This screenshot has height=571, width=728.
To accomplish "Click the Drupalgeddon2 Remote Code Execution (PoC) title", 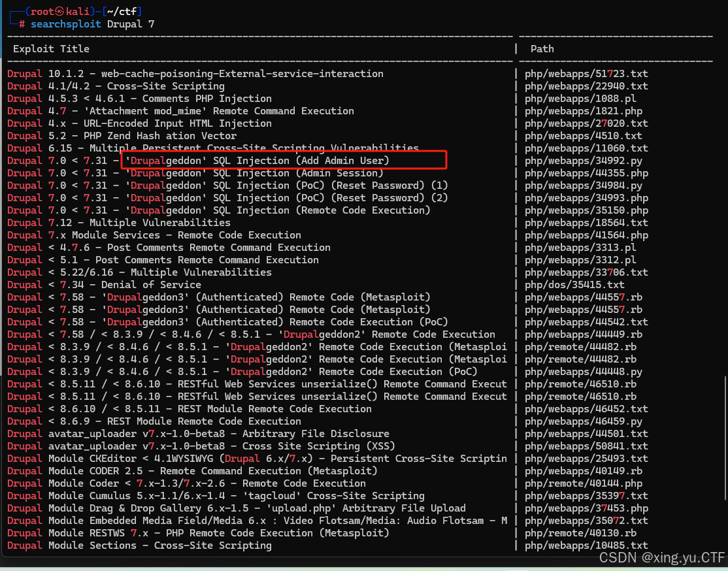I will (242, 372).
